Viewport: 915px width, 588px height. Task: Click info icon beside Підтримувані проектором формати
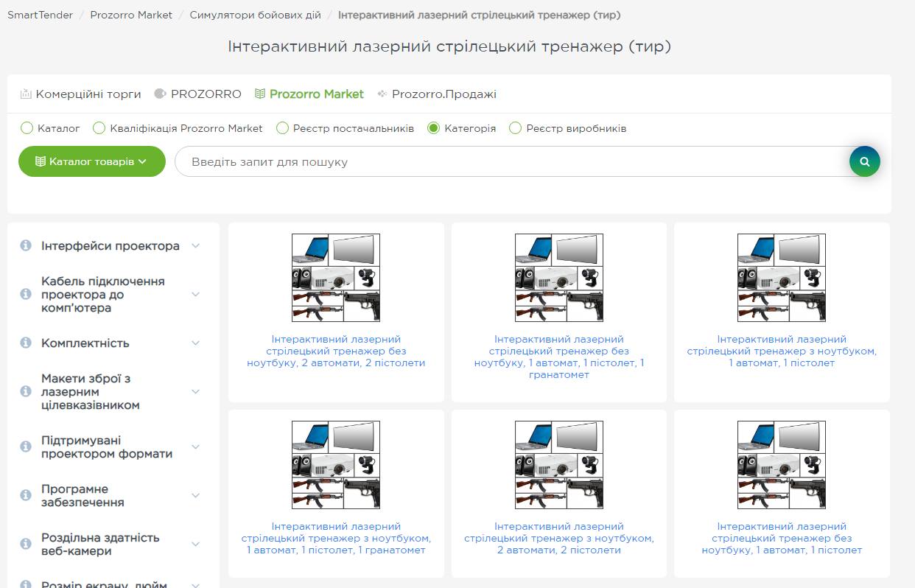pyautogui.click(x=26, y=447)
